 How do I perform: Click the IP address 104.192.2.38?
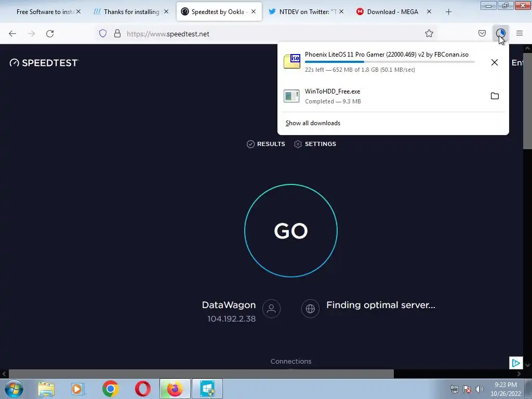click(231, 319)
